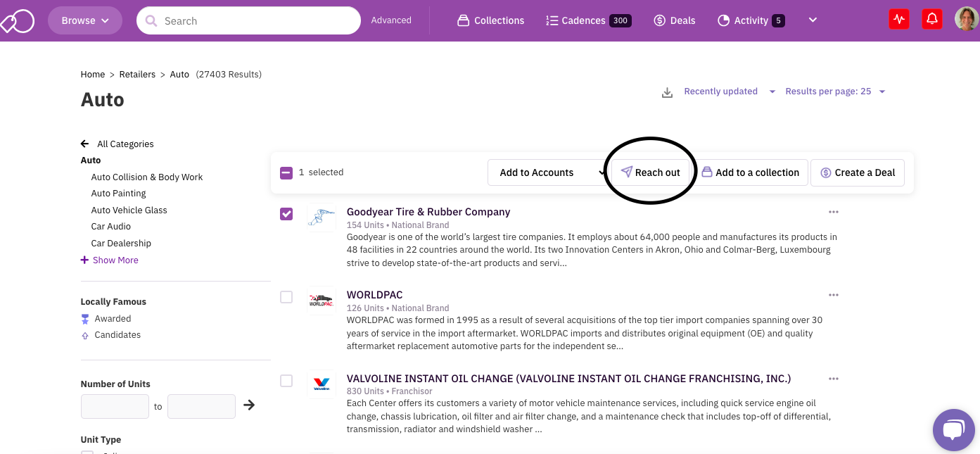
Task: Open more options for Goodyear row
Action: pos(834,212)
